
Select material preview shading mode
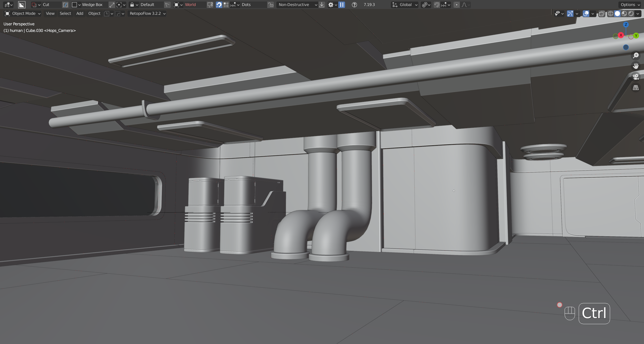coord(624,14)
